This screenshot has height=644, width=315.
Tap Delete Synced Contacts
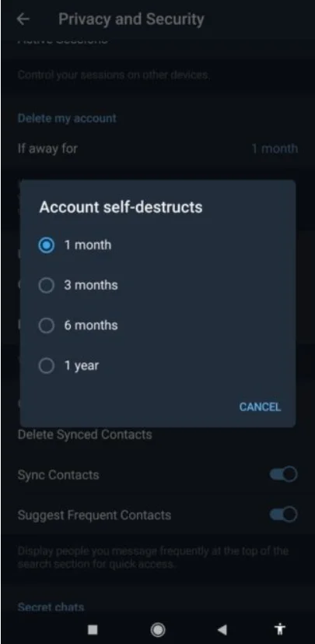85,435
